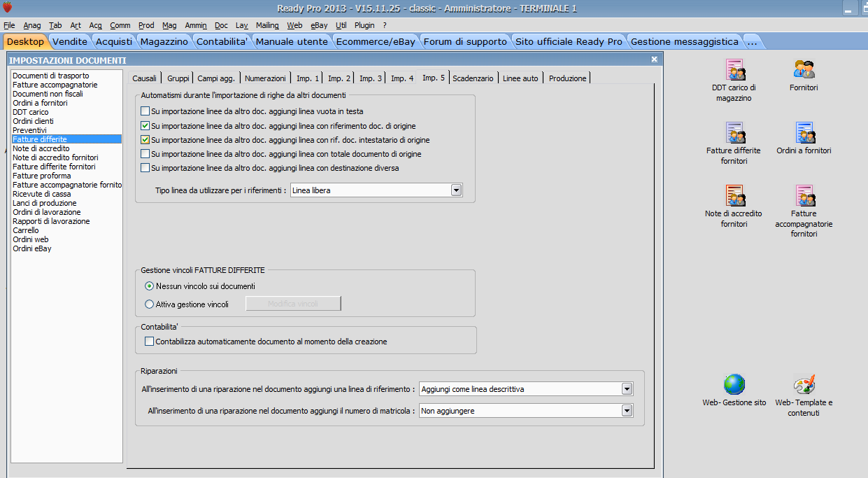Switch to the Scadenzario tab
Image resolution: width=868 pixels, height=478 pixels.
(x=473, y=78)
